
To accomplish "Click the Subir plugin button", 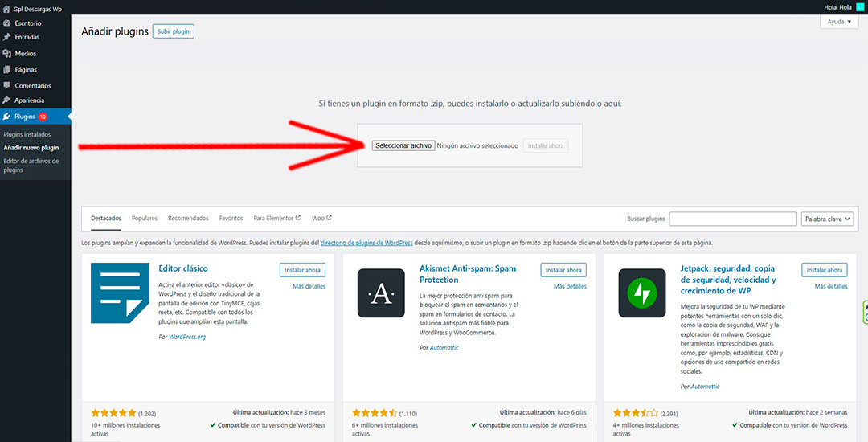I will 174,31.
